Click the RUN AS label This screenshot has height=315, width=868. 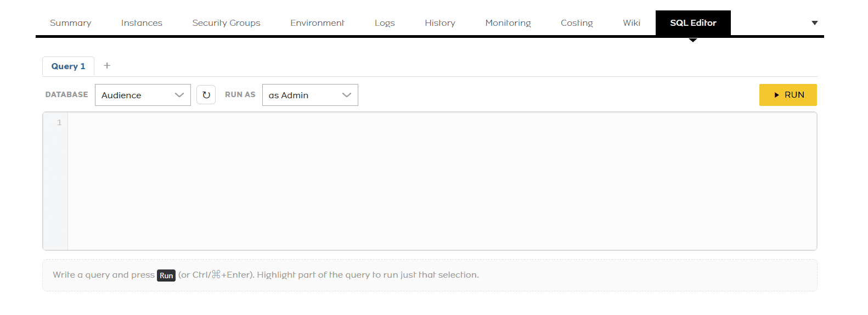pos(240,95)
